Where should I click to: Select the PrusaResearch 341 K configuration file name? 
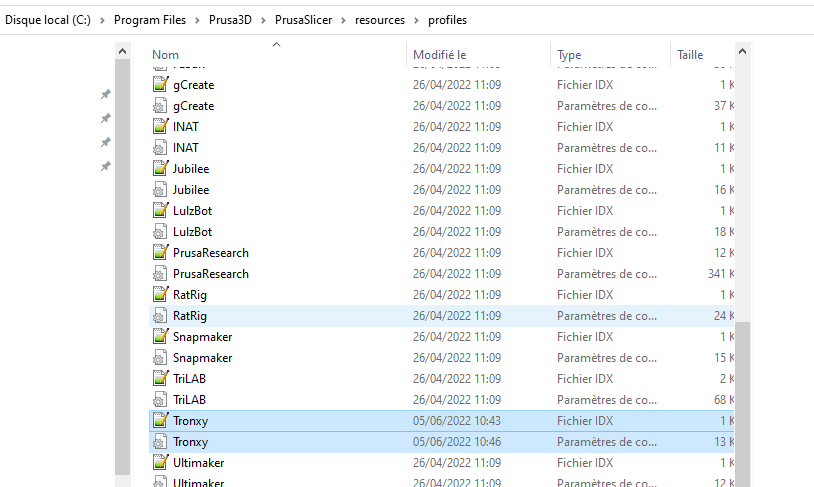[211, 274]
